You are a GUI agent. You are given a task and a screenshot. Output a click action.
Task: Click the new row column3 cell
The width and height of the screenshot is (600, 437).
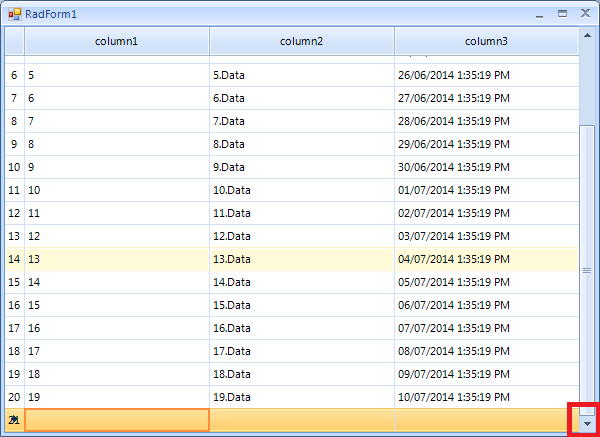click(486, 420)
